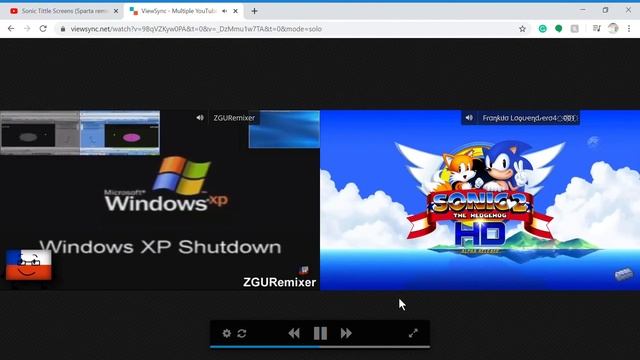Reload the ViewSync page
The image size is (640, 360).
[43, 29]
